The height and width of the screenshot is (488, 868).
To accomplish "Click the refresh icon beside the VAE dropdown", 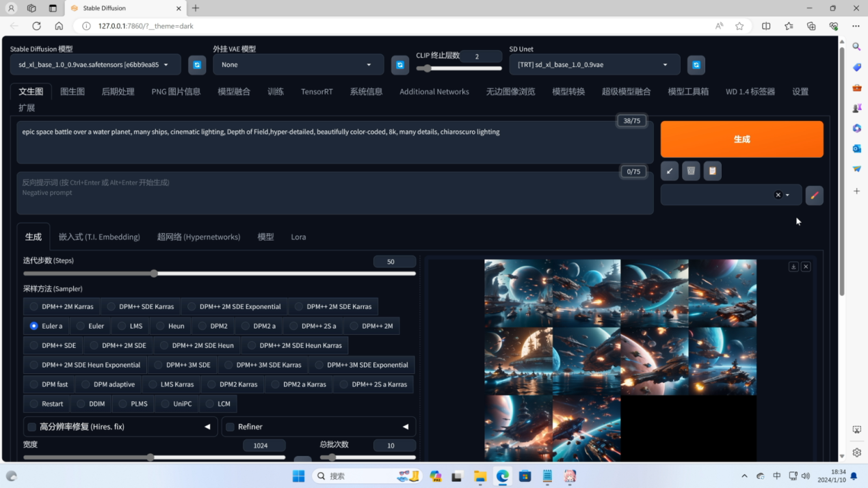I will pos(400,65).
